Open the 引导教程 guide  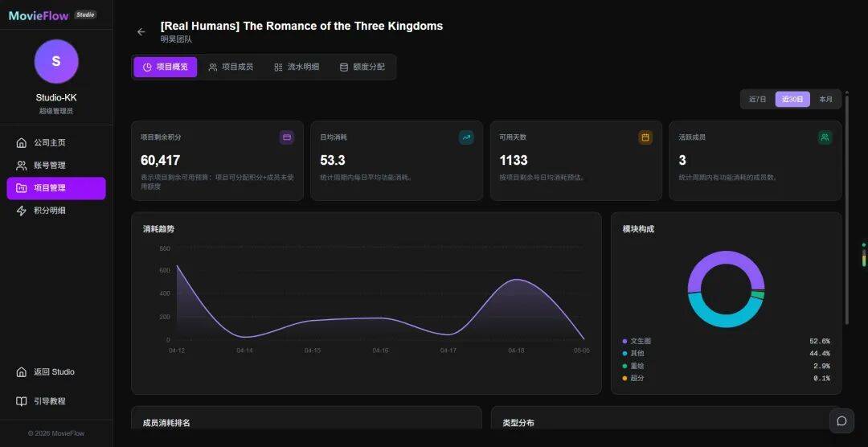point(56,401)
